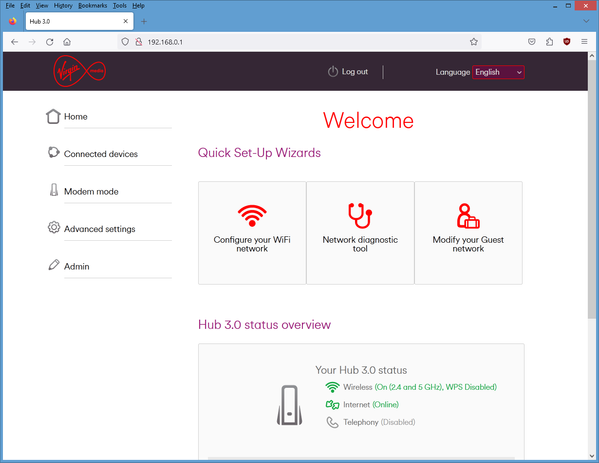Go back with browser back arrow
599x463 pixels.
click(15, 42)
